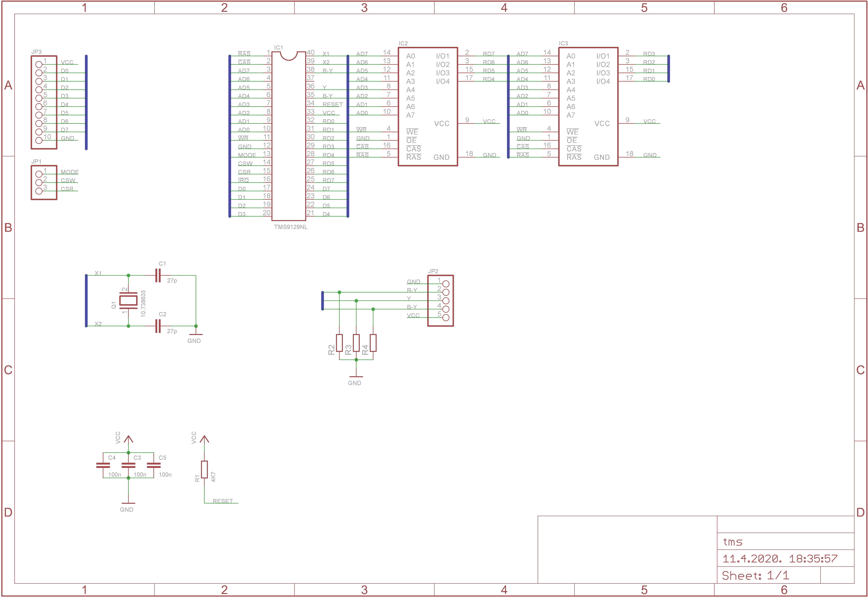Select the JP2 five-pin header body
Image resolution: width=868 pixels, height=598 pixels.
click(441, 301)
